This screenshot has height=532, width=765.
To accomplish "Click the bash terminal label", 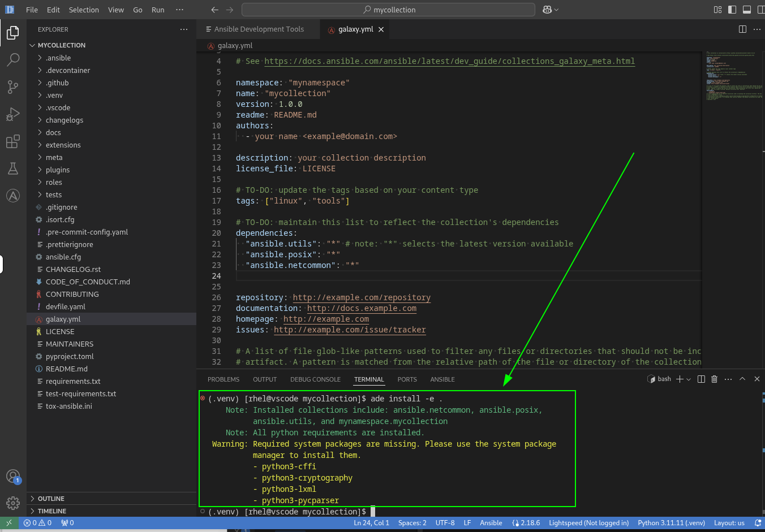I will (659, 379).
